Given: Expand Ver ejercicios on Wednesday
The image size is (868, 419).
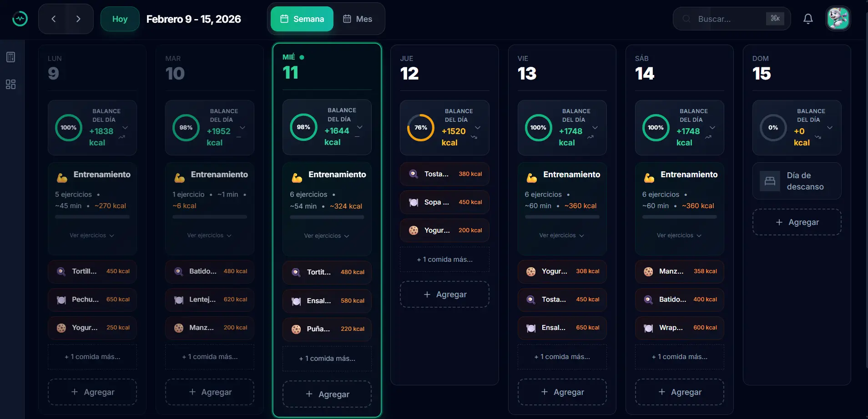Looking at the screenshot, I should [327, 236].
